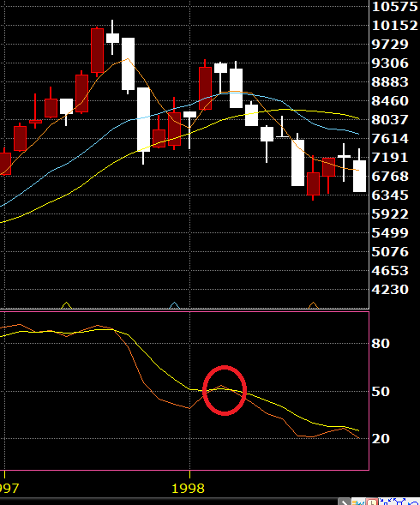Click the shrink chart inward-arrows icon

coord(386,502)
